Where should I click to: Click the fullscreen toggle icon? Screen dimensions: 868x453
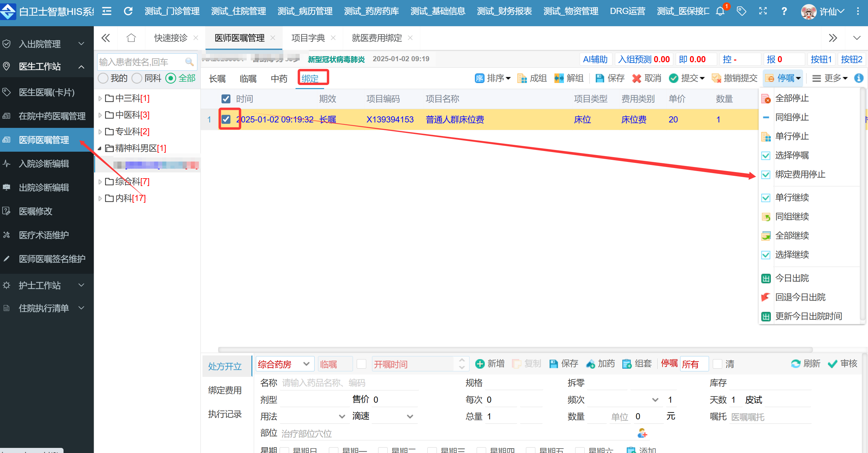point(763,12)
